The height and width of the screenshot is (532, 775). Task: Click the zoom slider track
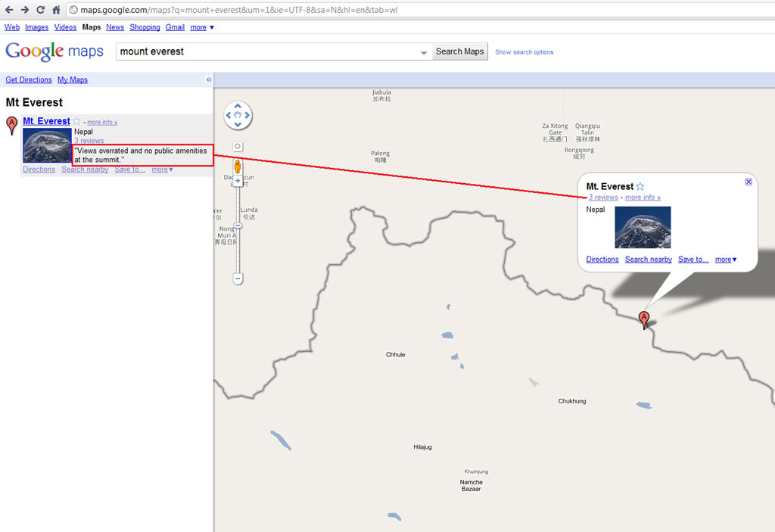point(238,247)
